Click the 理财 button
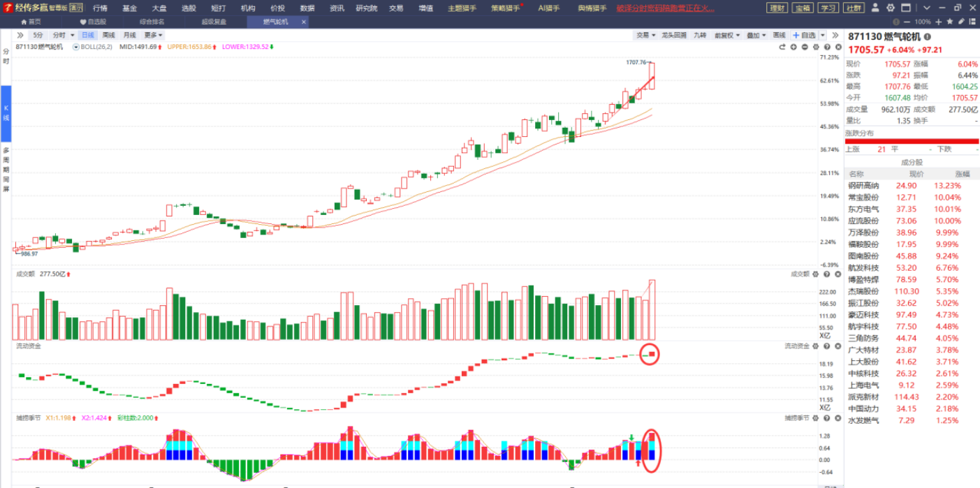The height and width of the screenshot is (488, 980). tap(776, 8)
